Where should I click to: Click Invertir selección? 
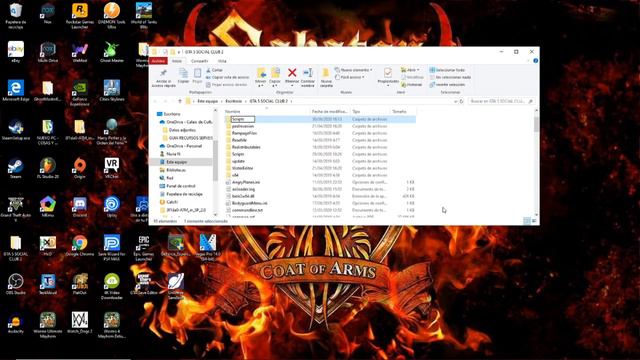click(x=447, y=84)
